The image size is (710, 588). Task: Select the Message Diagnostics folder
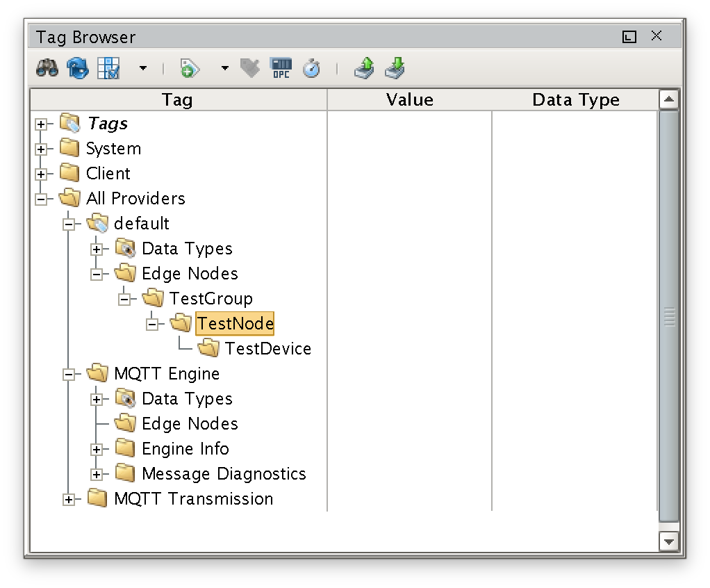(224, 473)
